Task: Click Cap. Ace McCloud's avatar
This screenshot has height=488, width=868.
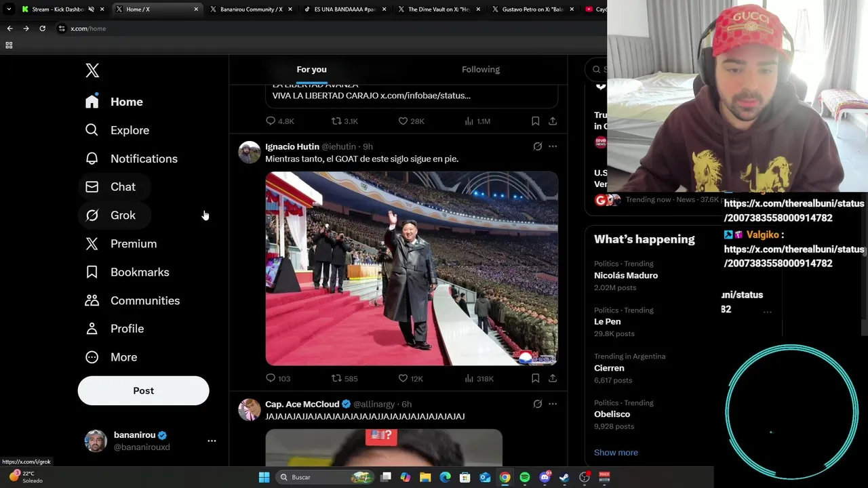Action: (249, 409)
